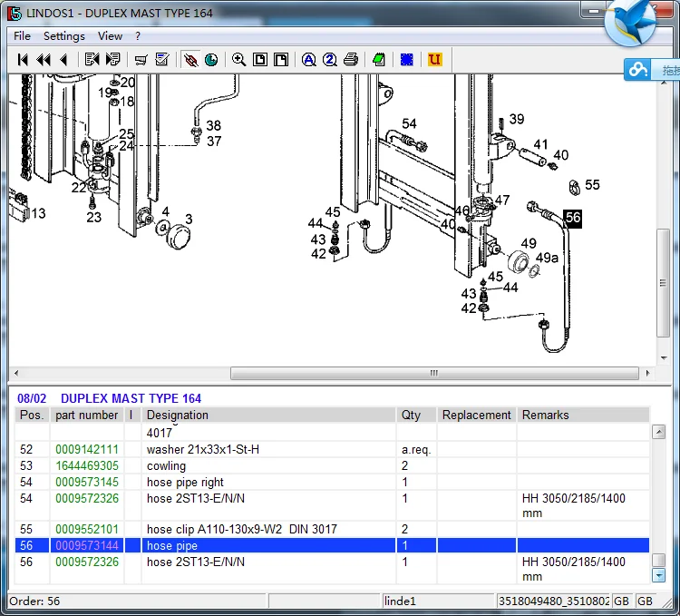Select callout 54 in the diagram
Viewport: 680px width, 616px height.
(x=409, y=123)
